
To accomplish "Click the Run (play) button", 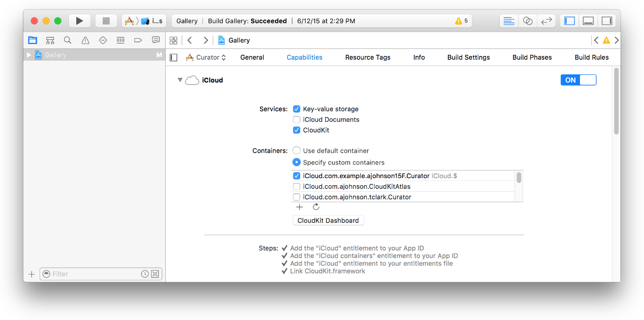I will click(80, 21).
